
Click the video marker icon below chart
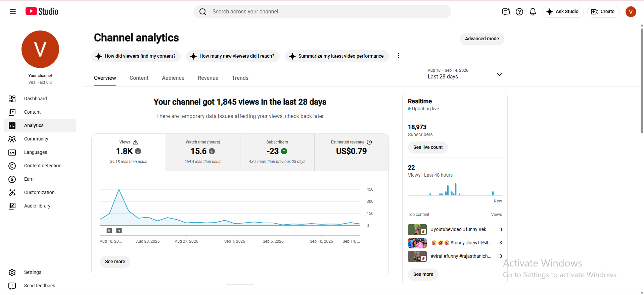pyautogui.click(x=109, y=231)
